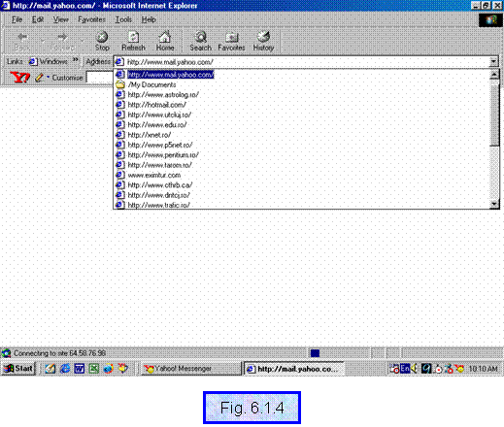Click the Show Desktop quick launch icon
Viewport: 504px width, 427px height.
50,368
